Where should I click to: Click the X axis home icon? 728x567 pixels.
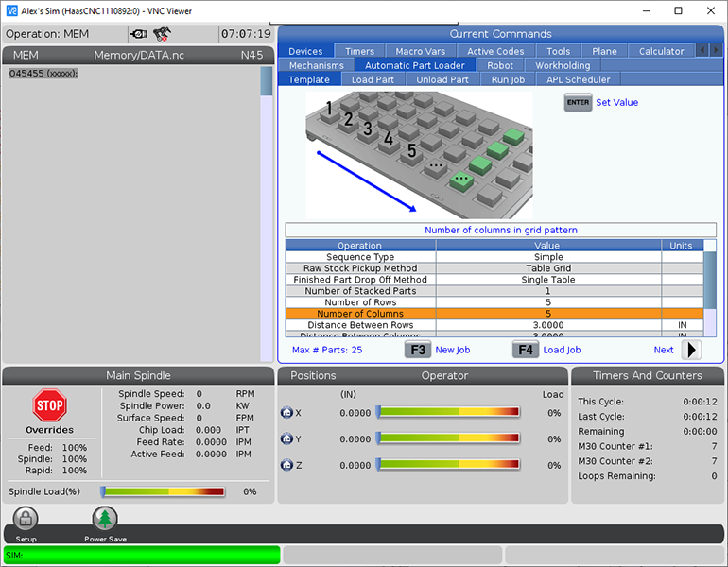coord(286,413)
